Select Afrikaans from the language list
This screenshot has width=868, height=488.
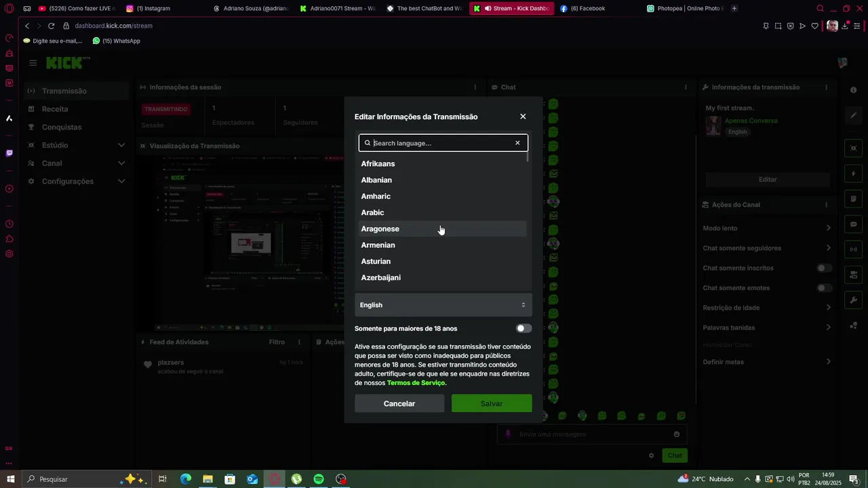443,164
